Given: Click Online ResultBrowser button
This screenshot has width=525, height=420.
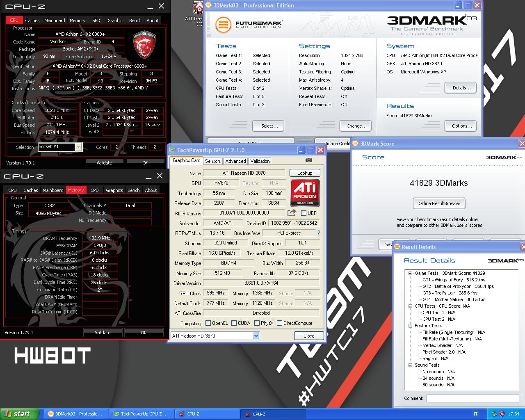Looking at the screenshot, I should (x=439, y=203).
